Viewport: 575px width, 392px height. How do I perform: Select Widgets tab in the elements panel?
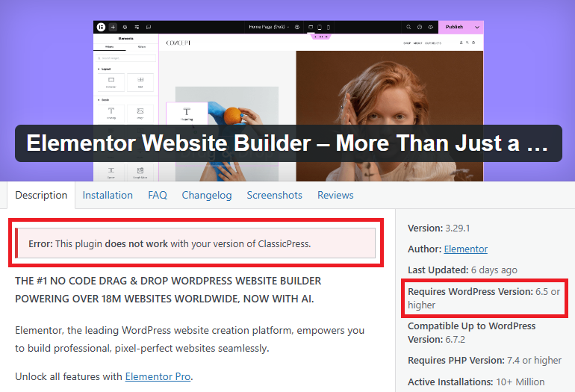[109, 47]
